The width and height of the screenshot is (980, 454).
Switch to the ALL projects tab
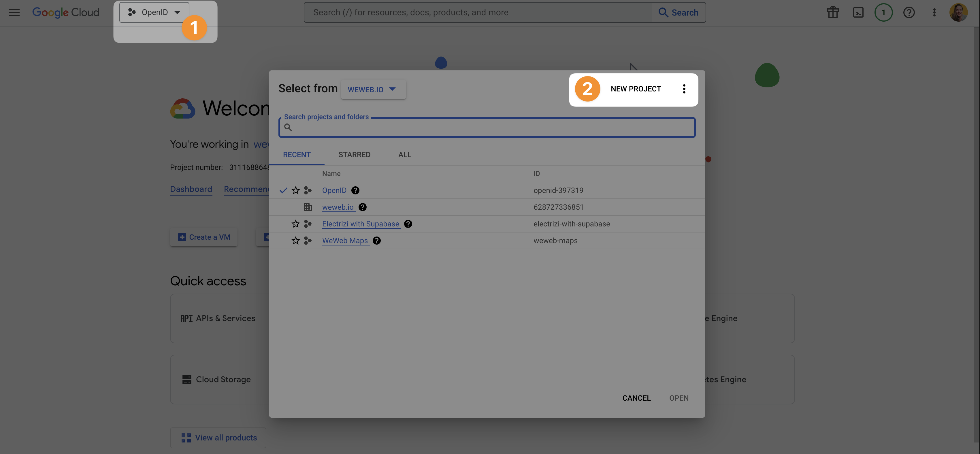404,155
